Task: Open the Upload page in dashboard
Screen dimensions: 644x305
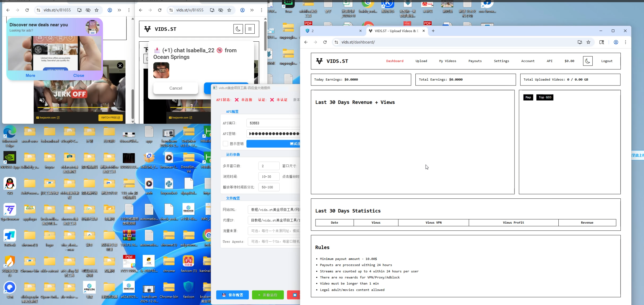Action: click(421, 61)
